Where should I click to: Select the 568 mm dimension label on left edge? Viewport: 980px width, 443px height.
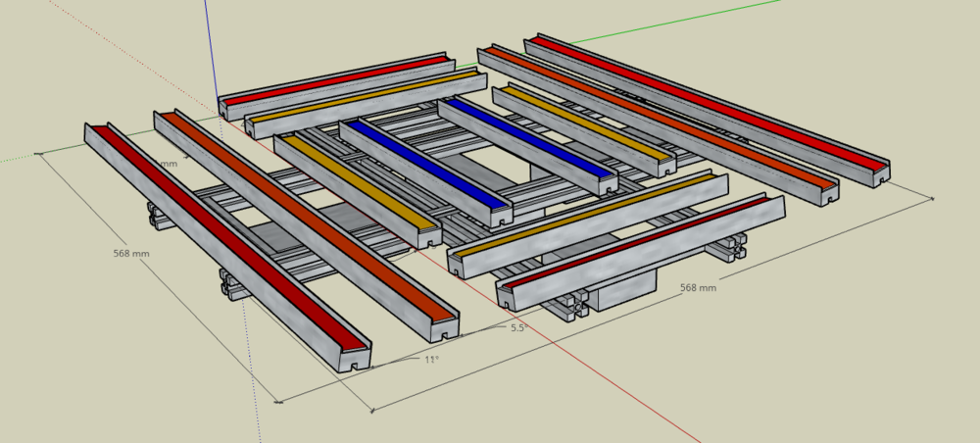pos(131,254)
